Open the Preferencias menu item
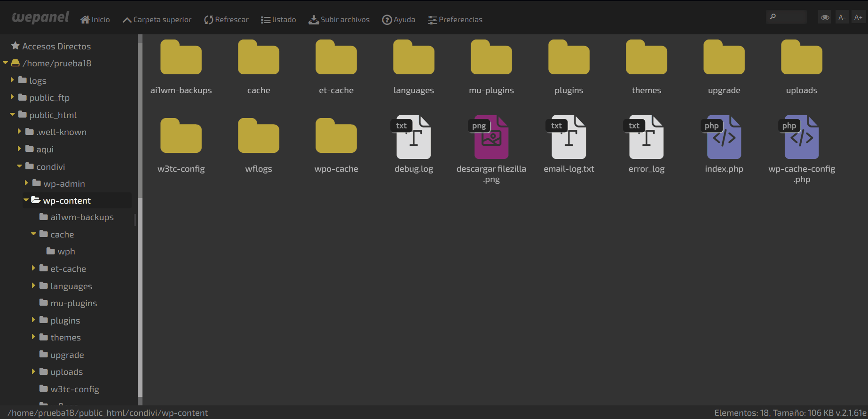This screenshot has width=868, height=419. click(455, 20)
